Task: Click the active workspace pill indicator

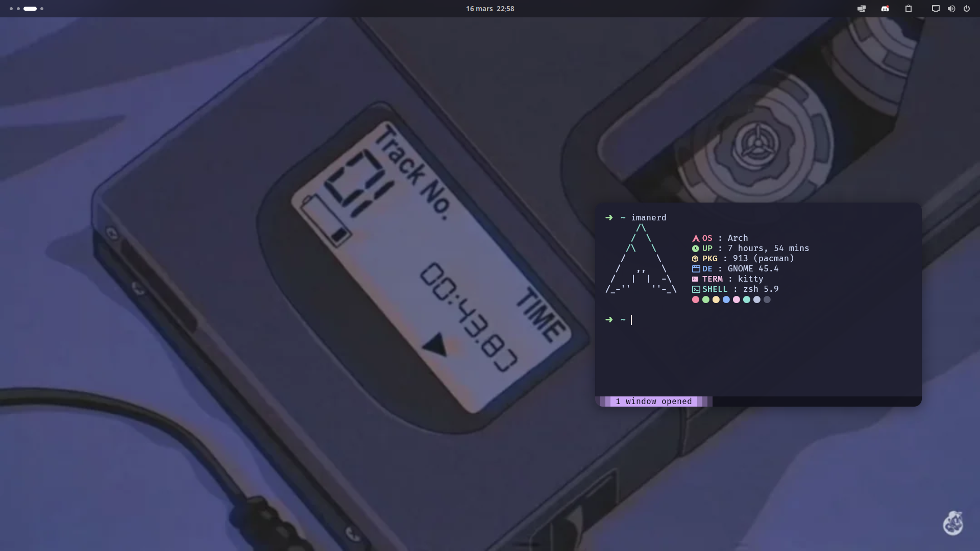Action: click(30, 9)
